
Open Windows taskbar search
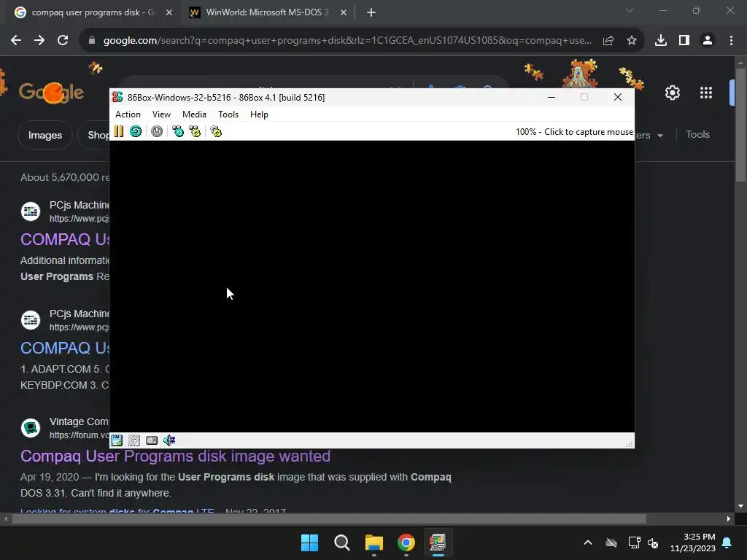(x=341, y=542)
